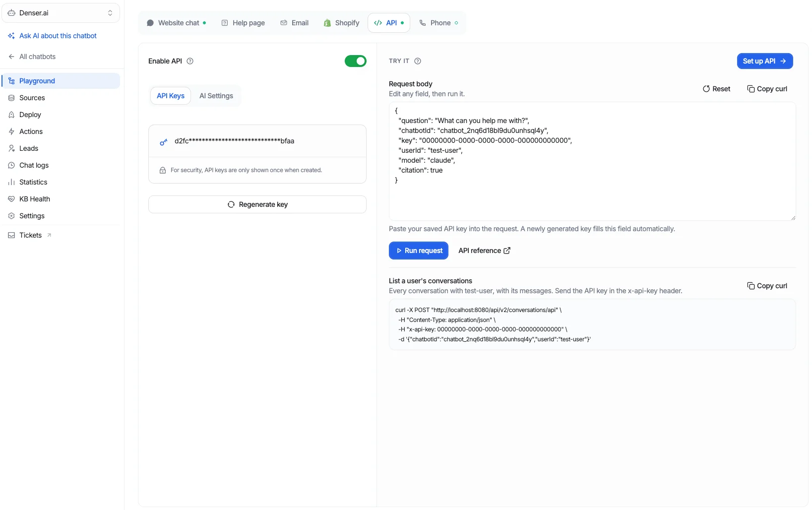Open Playground in the sidebar
Viewport: 812px width, 510px height.
(61, 81)
